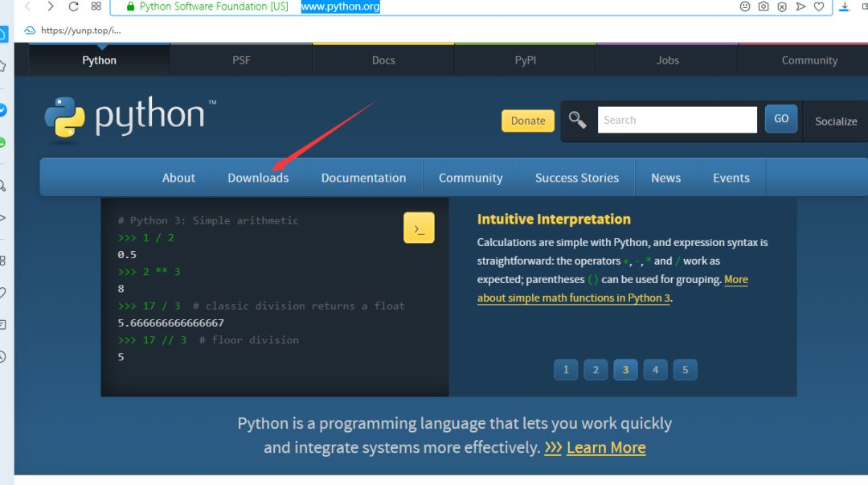This screenshot has width=868, height=485.
Task: Go forward using the browser forward arrow
Action: [x=51, y=6]
